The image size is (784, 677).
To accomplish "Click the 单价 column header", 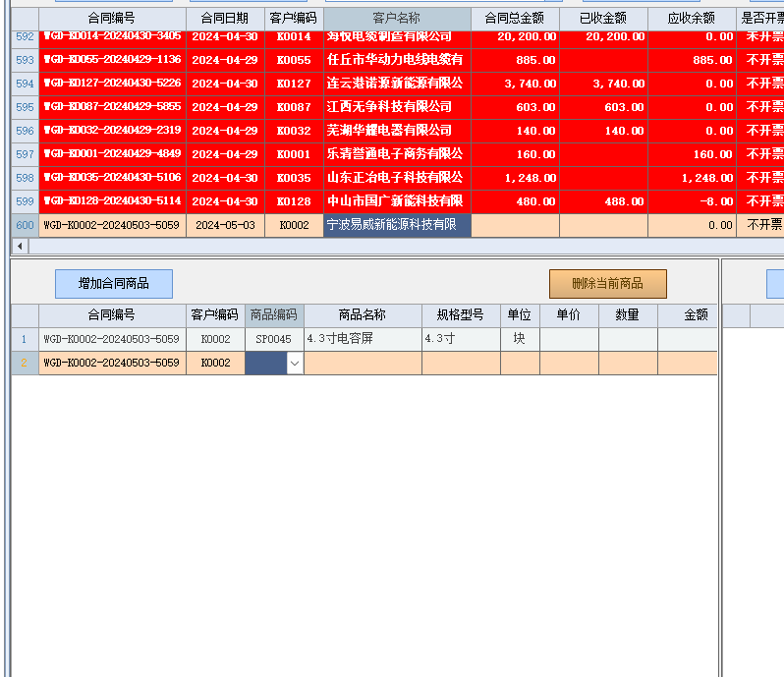I will pyautogui.click(x=569, y=315).
